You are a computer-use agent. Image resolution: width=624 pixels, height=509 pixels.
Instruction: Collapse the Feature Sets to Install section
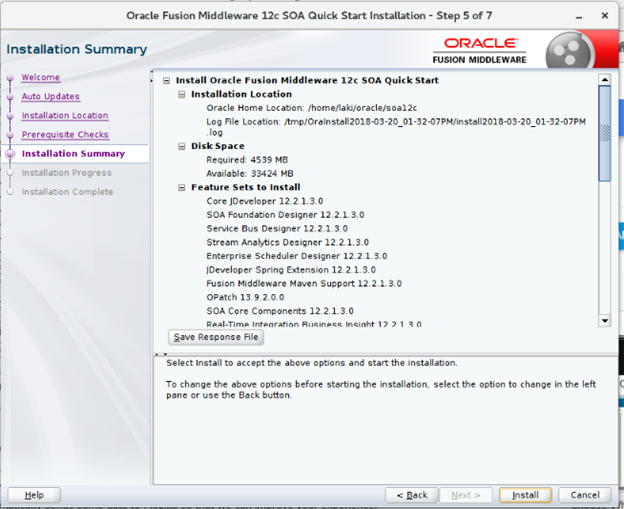[182, 187]
